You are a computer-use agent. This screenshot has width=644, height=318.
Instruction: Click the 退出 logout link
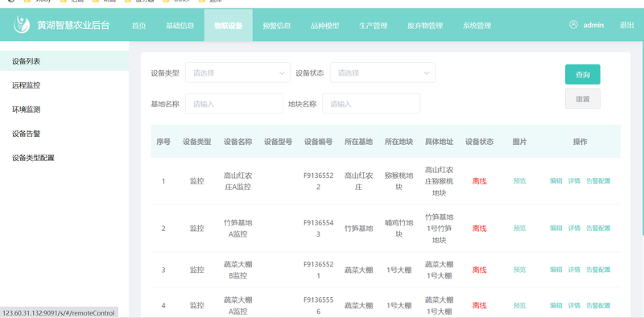(627, 25)
